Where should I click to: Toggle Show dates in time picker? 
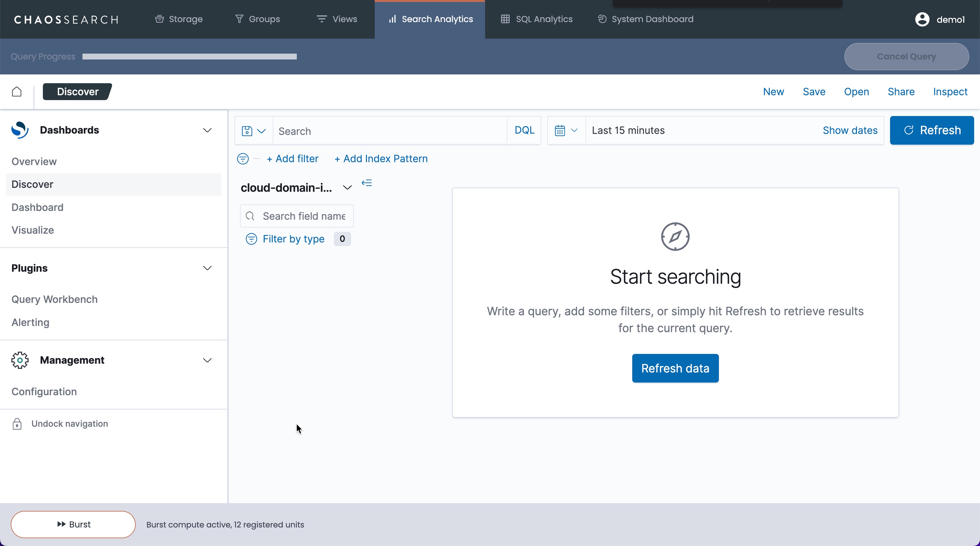click(850, 131)
